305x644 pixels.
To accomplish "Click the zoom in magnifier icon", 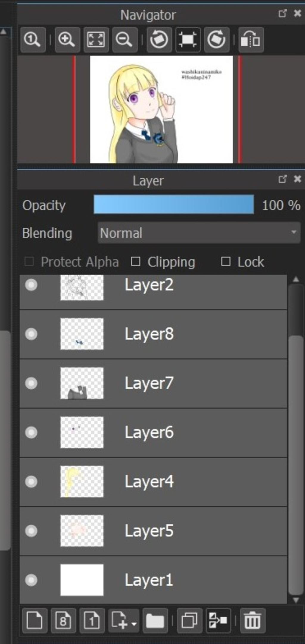I will tap(67, 40).
